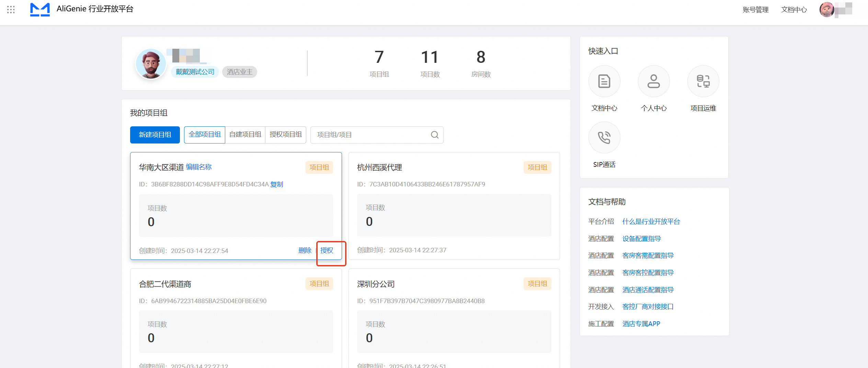This screenshot has height=368, width=868.
Task: Click 项目组 badge on 杭州西溪代理 card
Action: pos(537,168)
